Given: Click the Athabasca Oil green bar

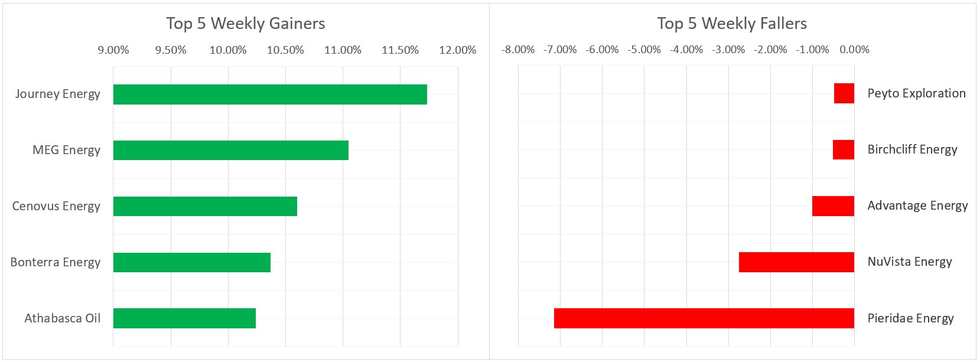Looking at the screenshot, I should coord(184,318).
